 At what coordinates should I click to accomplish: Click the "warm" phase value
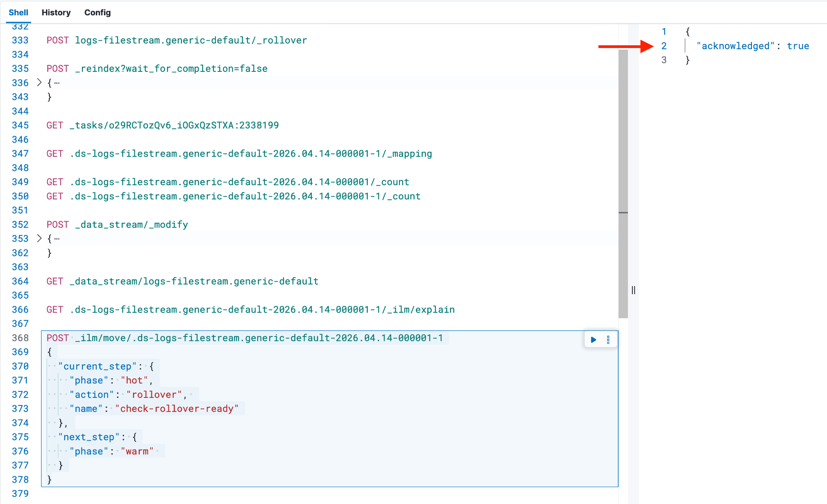coord(137,451)
